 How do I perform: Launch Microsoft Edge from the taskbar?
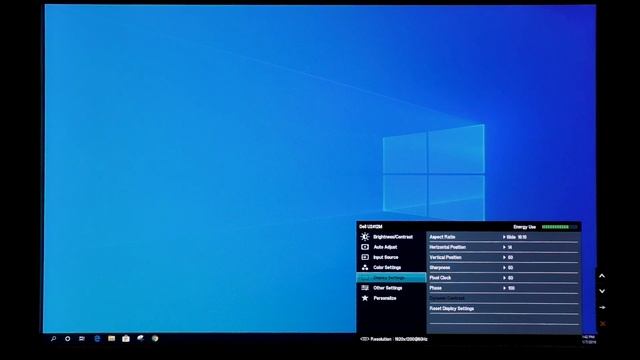tap(97, 338)
